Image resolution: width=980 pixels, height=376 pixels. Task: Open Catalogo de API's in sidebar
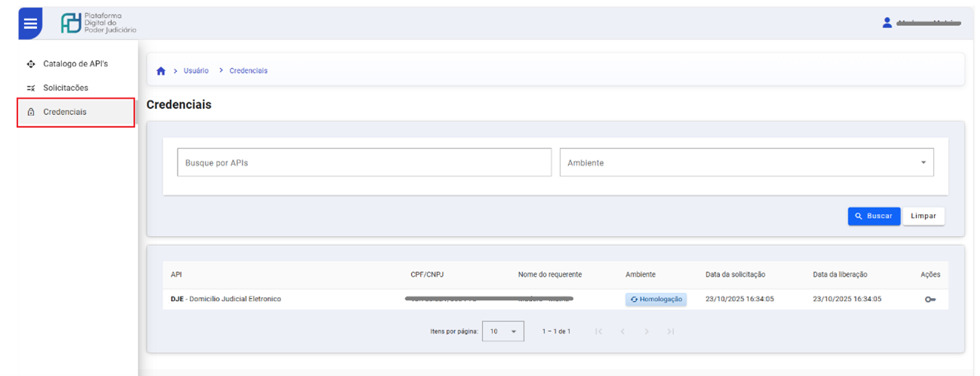pos(75,64)
